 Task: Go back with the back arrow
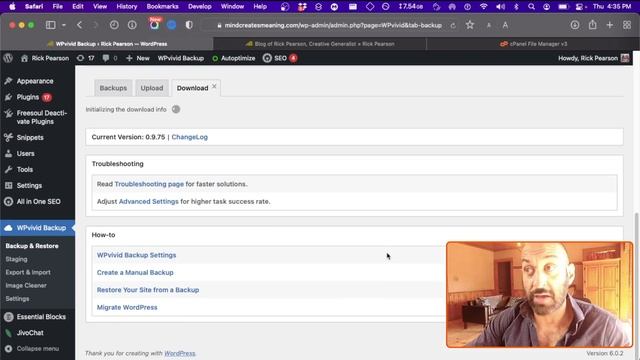pos(80,25)
